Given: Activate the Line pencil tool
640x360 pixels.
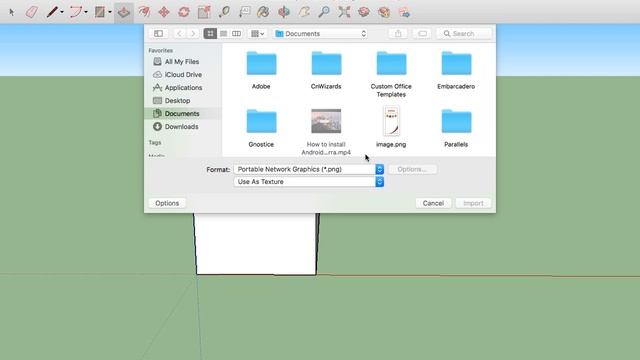Looking at the screenshot, I should coord(52,12).
